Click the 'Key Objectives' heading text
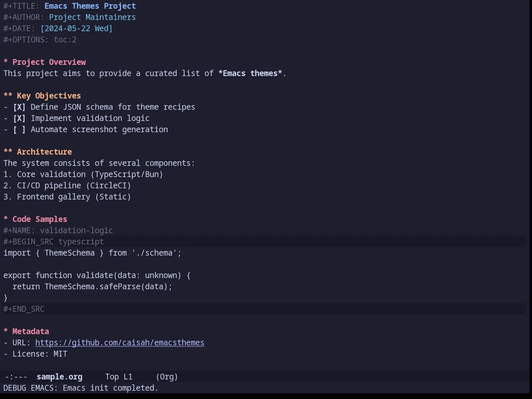Viewport: 532px width, 399px height. point(49,96)
